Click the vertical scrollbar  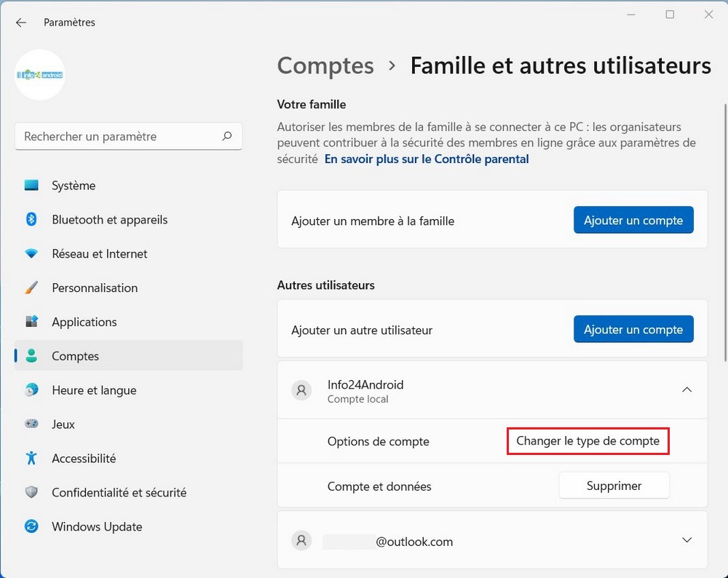[725, 232]
